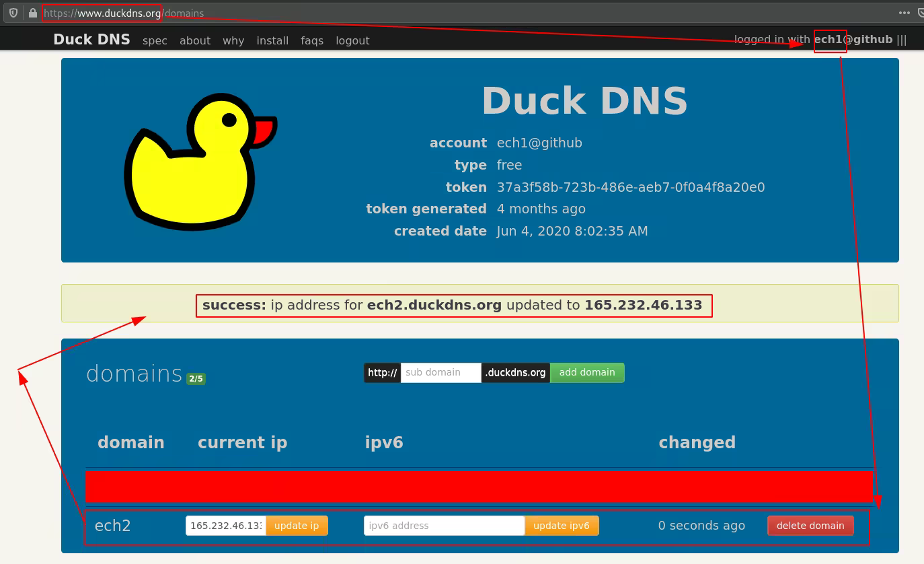Image resolution: width=924 pixels, height=564 pixels.
Task: Click the ech1@github logged-in user label
Action: [x=853, y=39]
